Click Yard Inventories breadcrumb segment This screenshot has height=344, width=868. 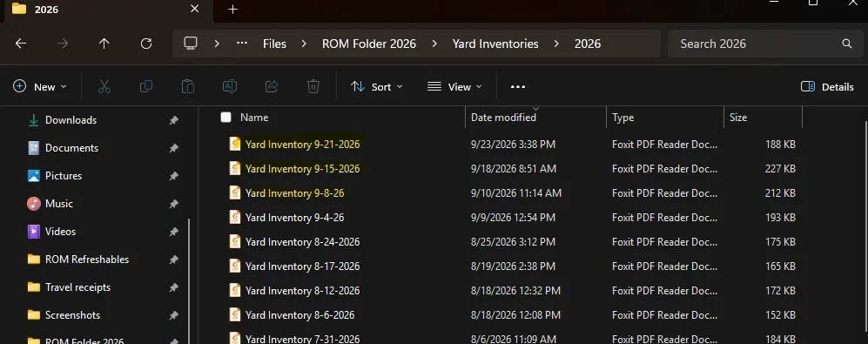[x=495, y=44]
